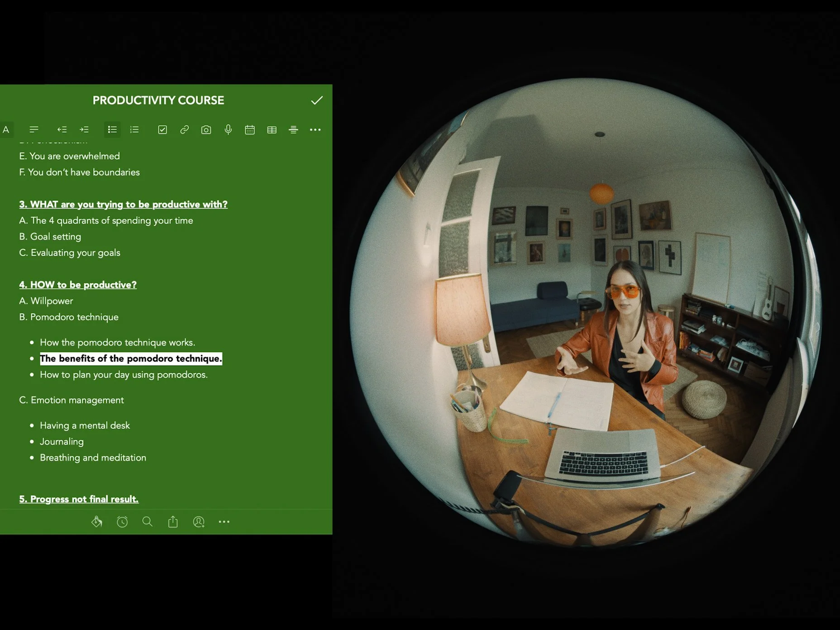
Task: Click bullet 'Having a mental desk'
Action: coord(85,425)
